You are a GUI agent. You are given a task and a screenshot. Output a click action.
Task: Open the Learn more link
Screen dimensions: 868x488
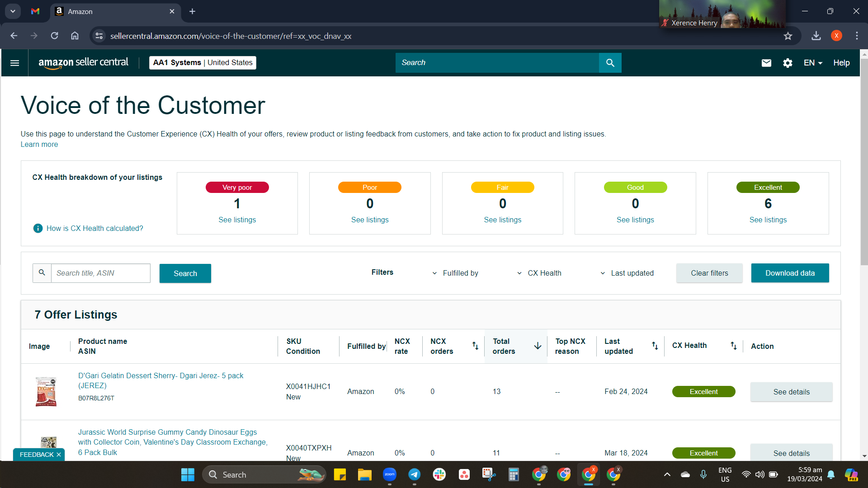click(39, 144)
